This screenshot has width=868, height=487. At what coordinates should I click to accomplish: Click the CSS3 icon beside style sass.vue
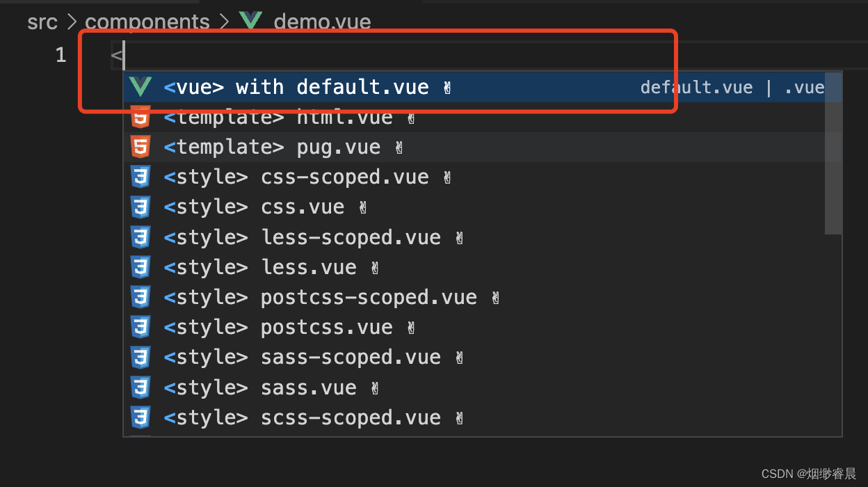click(x=140, y=387)
